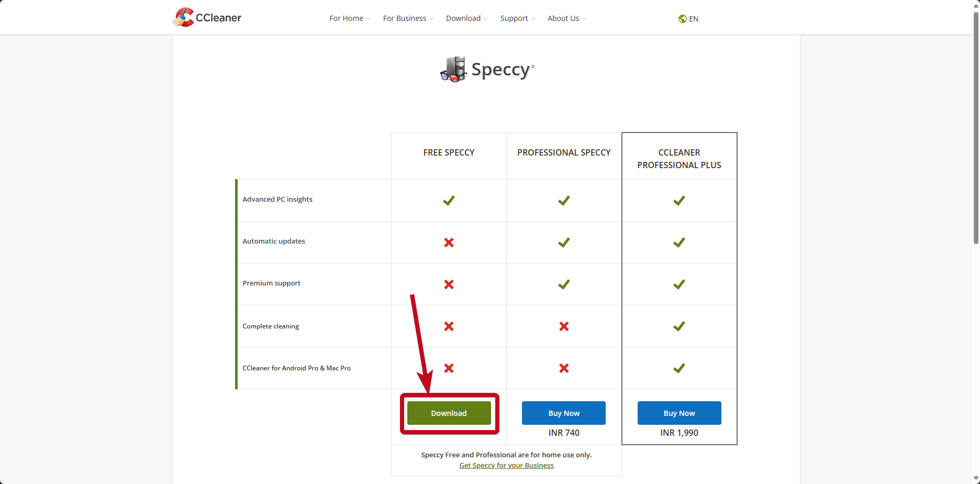This screenshot has height=484, width=980.
Task: Click the page vertical scrollbar thumb
Action: point(976,126)
